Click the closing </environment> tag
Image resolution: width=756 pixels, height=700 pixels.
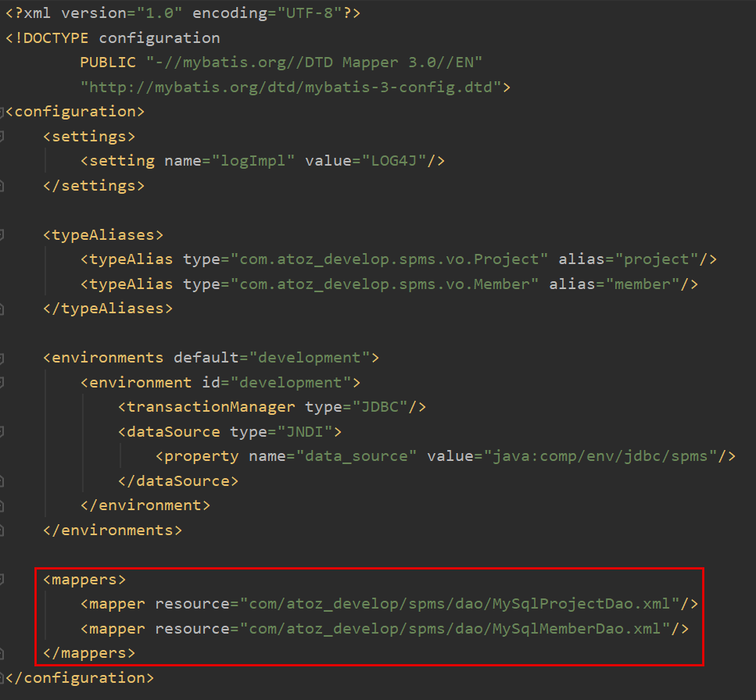pyautogui.click(x=145, y=505)
